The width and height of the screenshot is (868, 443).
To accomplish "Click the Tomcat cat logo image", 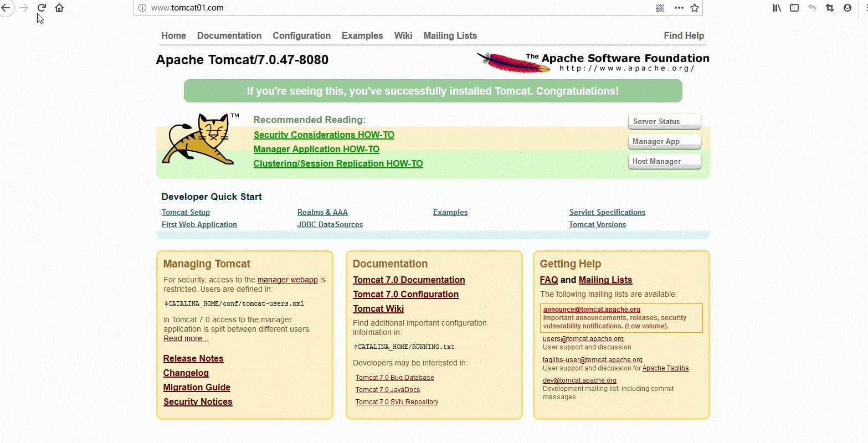I will 201,139.
